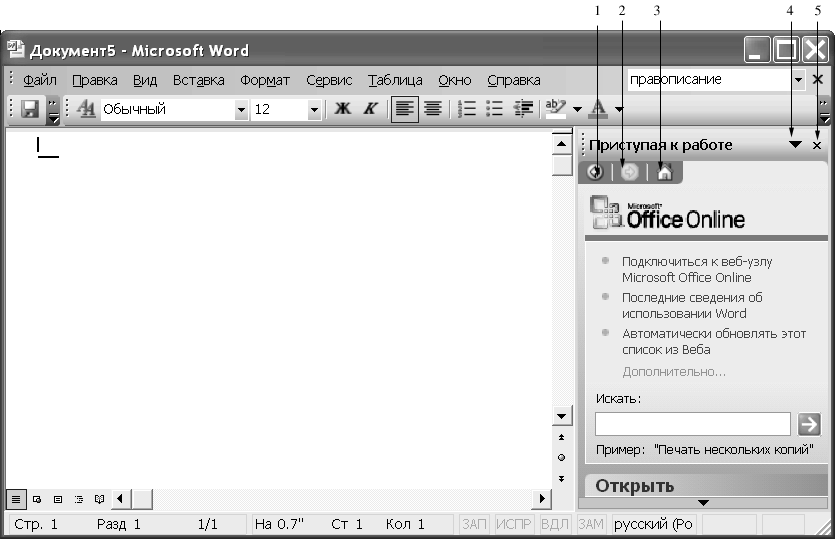Open the Вставка menu
This screenshot has height=539, width=835.
(x=199, y=80)
